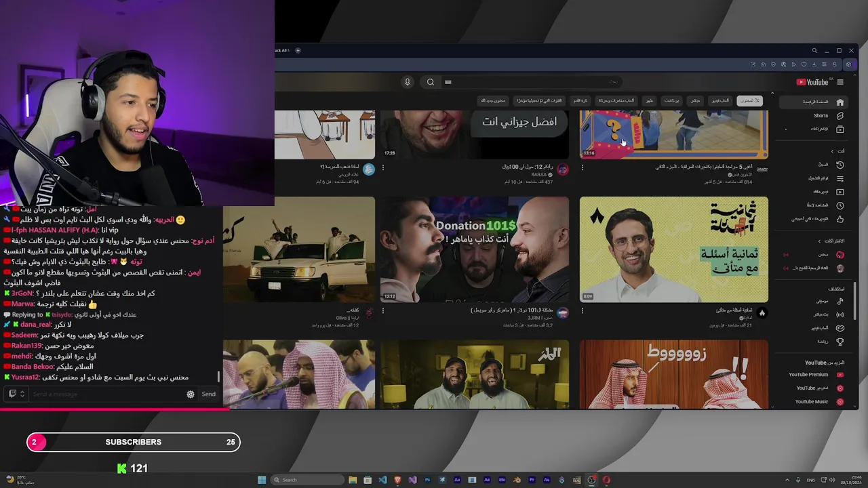Send the chat message
Image resolution: width=868 pixels, height=488 pixels.
[x=208, y=394]
